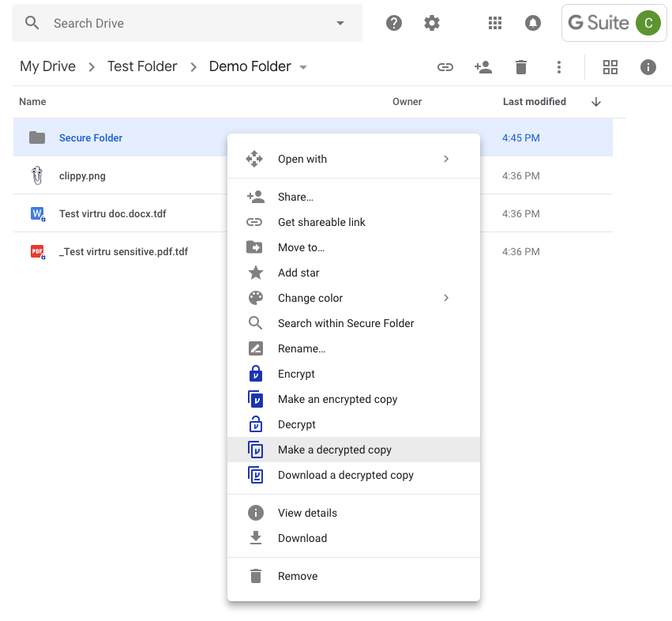
Task: Select Test virtru doc.docx.tdf file
Action: 113,213
